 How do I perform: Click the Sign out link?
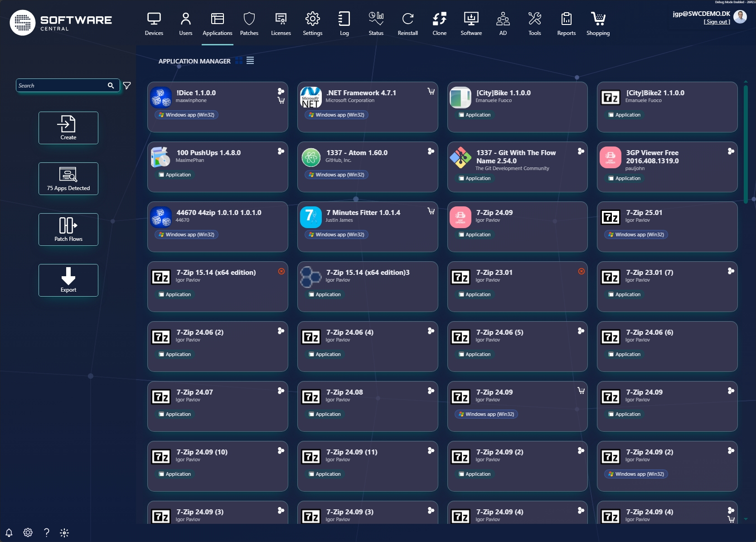[717, 22]
